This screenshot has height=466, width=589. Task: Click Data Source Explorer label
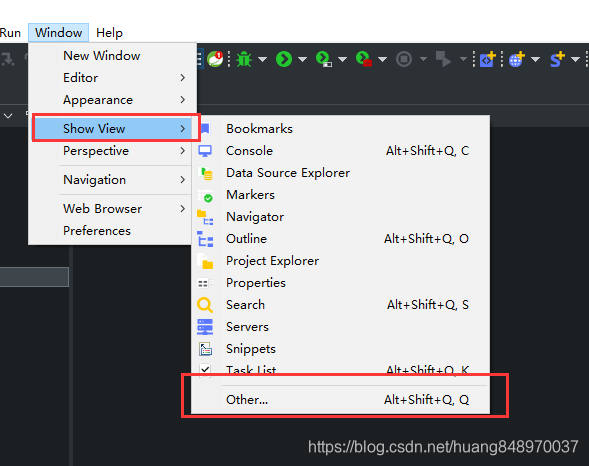288,173
